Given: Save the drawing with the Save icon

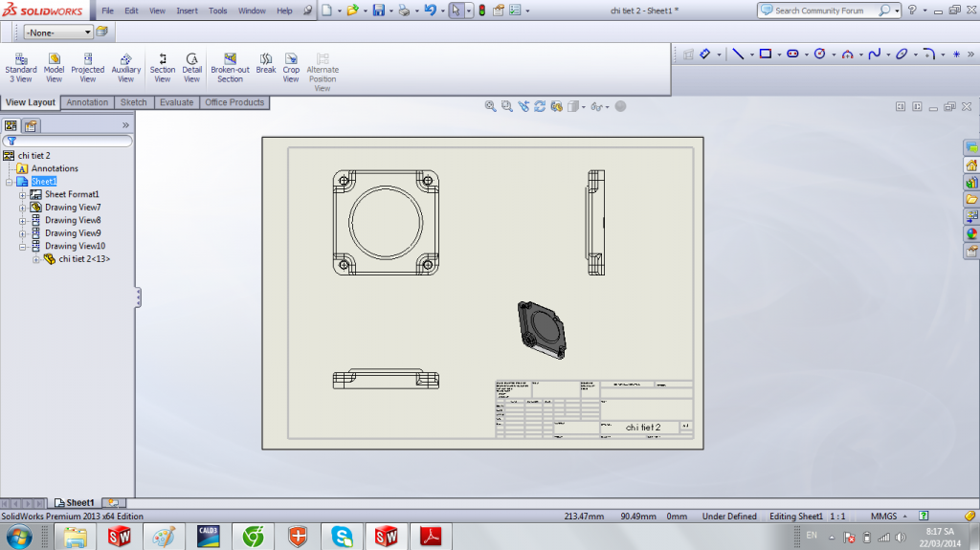Looking at the screenshot, I should [x=379, y=10].
